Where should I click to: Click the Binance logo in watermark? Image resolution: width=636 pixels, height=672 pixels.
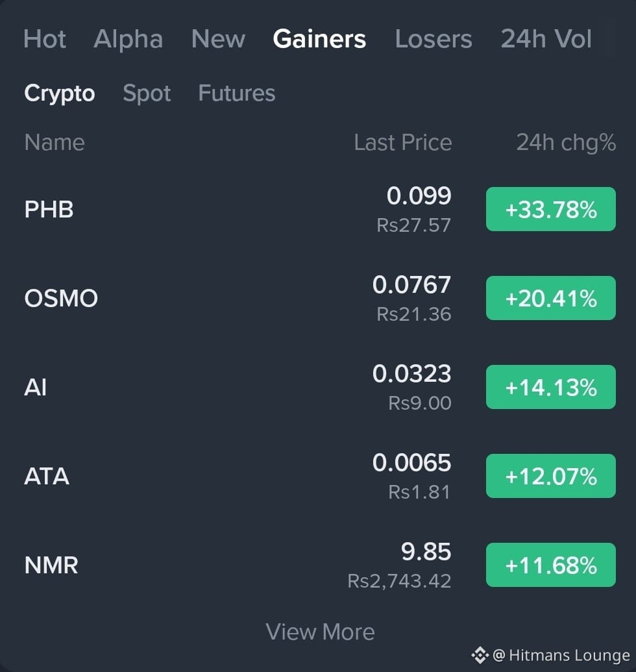coord(480,655)
